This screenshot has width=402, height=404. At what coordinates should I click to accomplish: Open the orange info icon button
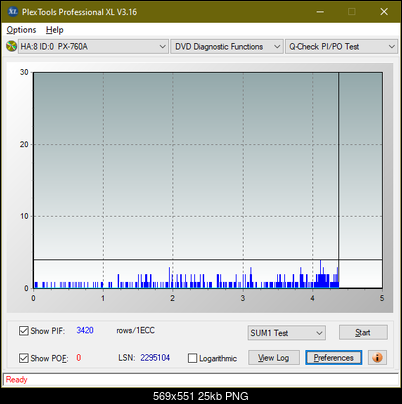point(377,358)
